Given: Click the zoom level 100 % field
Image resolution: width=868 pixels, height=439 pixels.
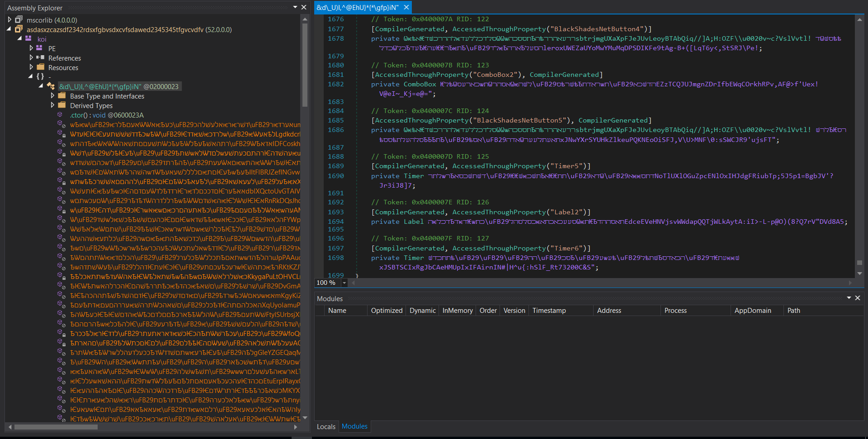Looking at the screenshot, I should point(327,283).
